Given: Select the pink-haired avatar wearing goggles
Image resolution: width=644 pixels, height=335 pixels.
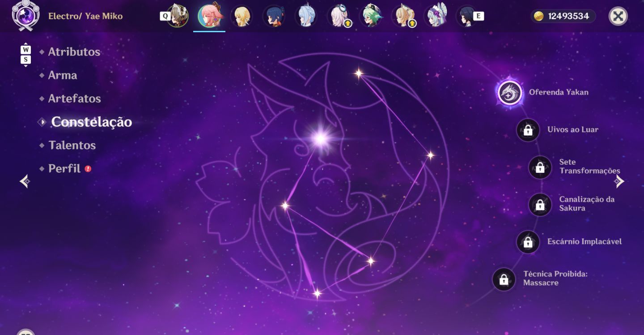Looking at the screenshot, I should tap(339, 16).
